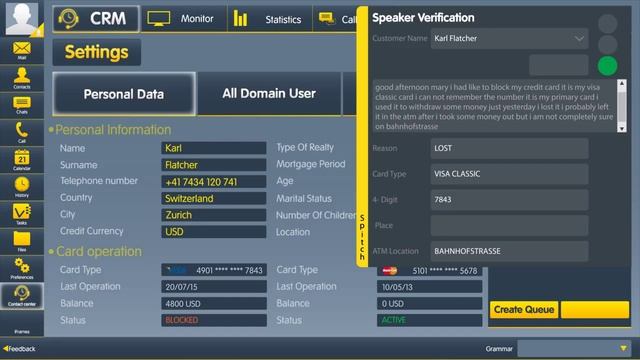Image resolution: width=640 pixels, height=360 pixels.
Task: Click the speech transcript text box
Action: [495, 106]
